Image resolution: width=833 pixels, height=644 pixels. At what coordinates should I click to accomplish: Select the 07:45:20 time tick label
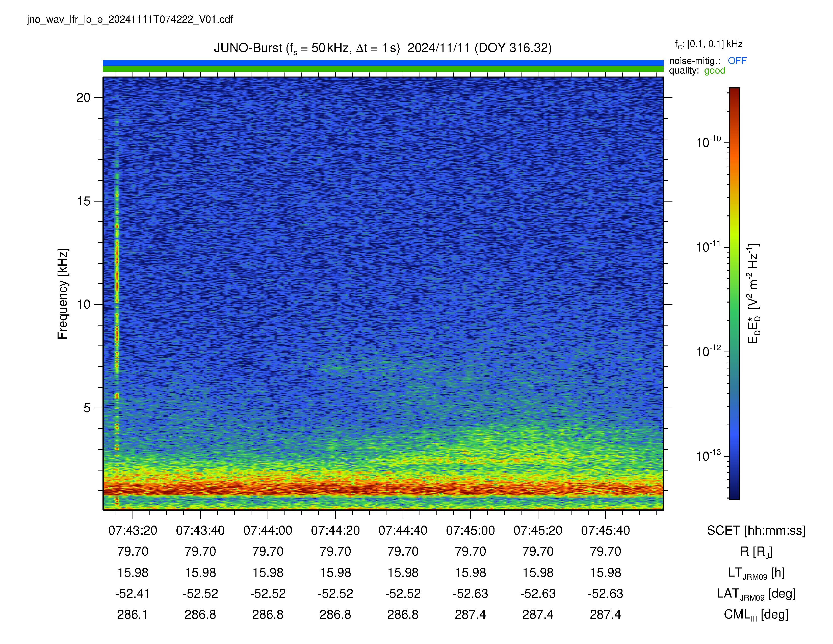(x=538, y=531)
